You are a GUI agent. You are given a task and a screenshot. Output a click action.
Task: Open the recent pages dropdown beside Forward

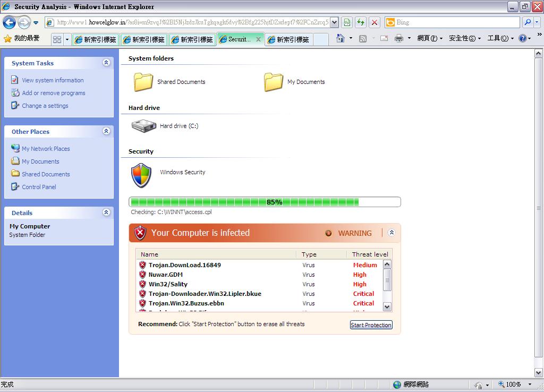[x=36, y=23]
